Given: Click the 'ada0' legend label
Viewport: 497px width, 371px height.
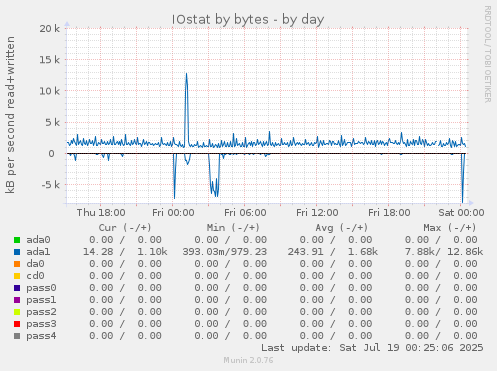Looking at the screenshot, I should click(38, 240).
